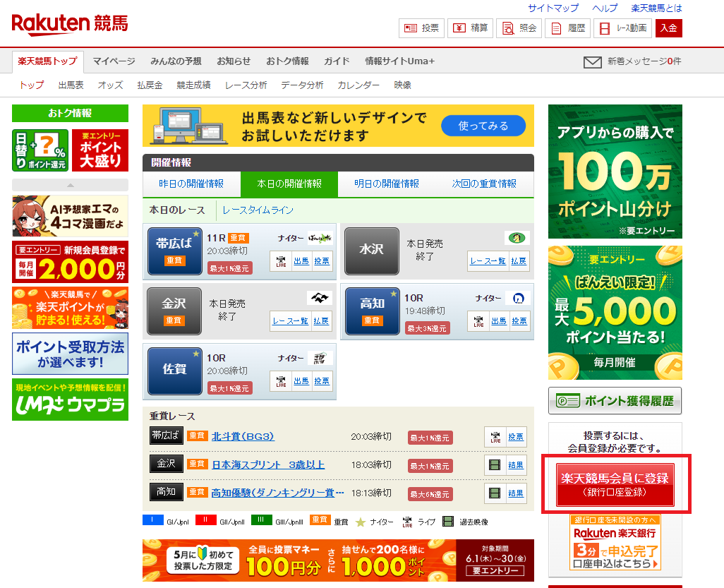Open the 精算 settlement button

pos(471,28)
